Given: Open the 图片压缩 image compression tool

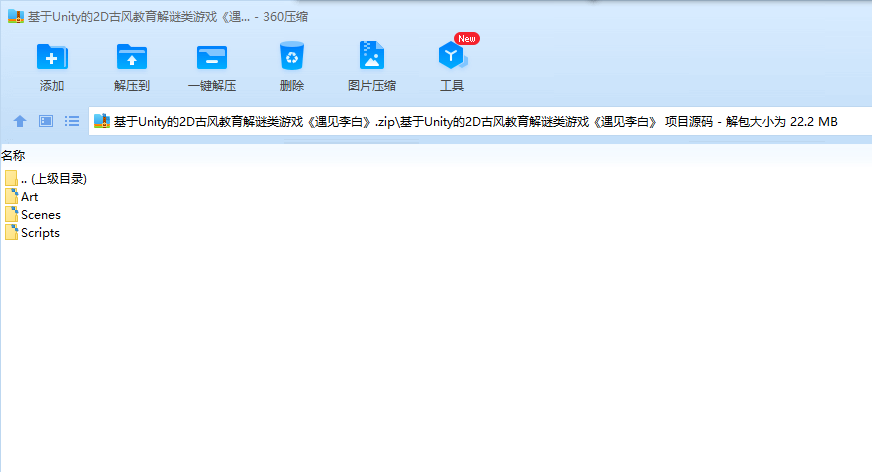Looking at the screenshot, I should point(372,56).
